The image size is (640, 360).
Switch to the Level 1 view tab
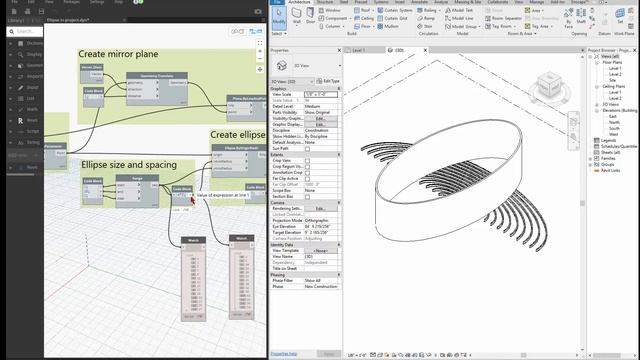coord(358,50)
